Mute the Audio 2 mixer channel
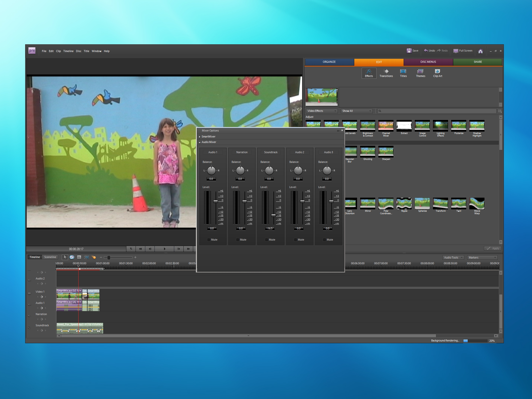The image size is (532, 399). click(x=296, y=240)
